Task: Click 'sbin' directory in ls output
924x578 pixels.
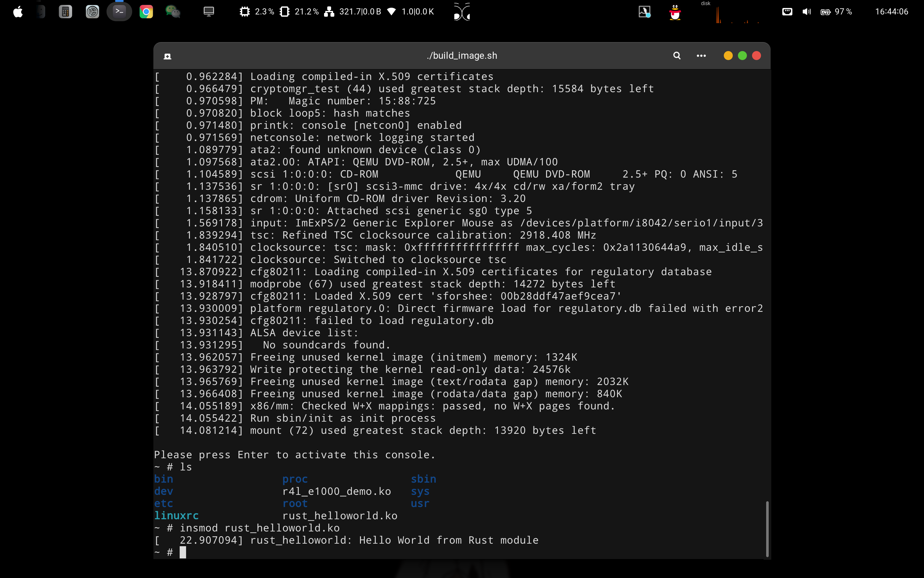Action: [424, 479]
